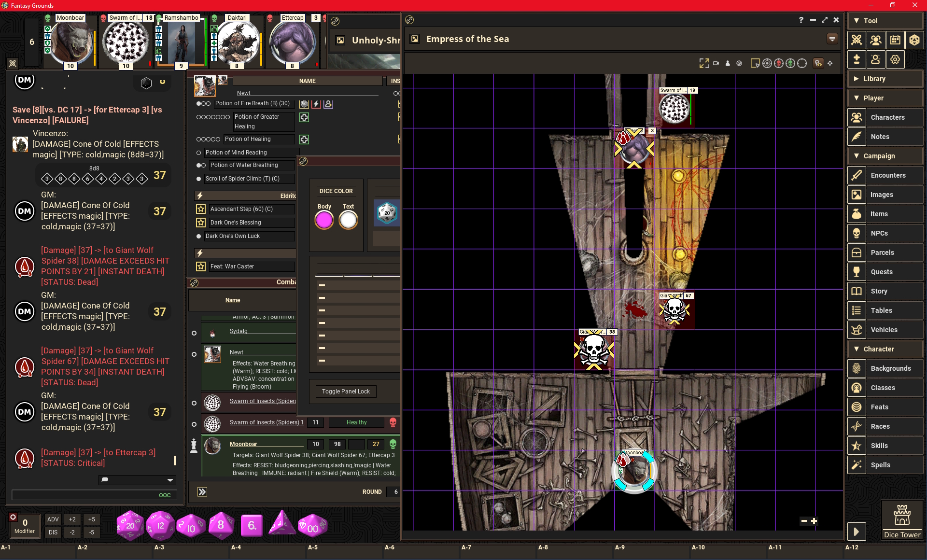Image resolution: width=927 pixels, height=560 pixels.
Task: Open Spells in the sidebar
Action: (885, 465)
